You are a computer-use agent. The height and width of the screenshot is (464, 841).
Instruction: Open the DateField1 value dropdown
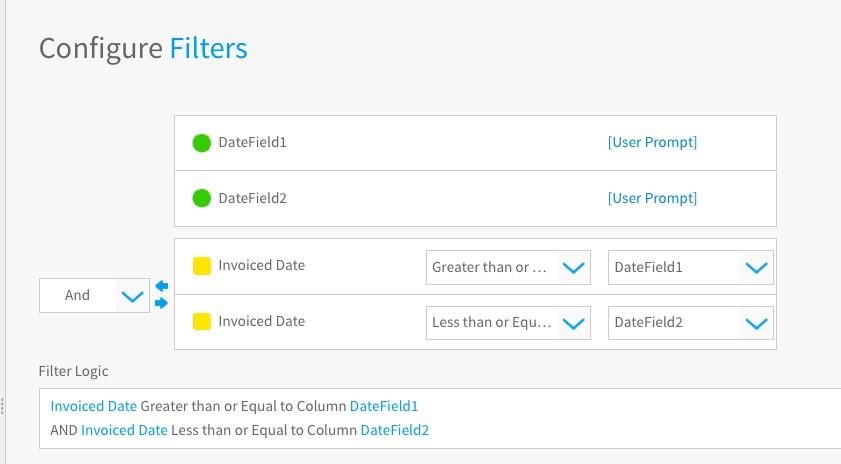tap(691, 267)
